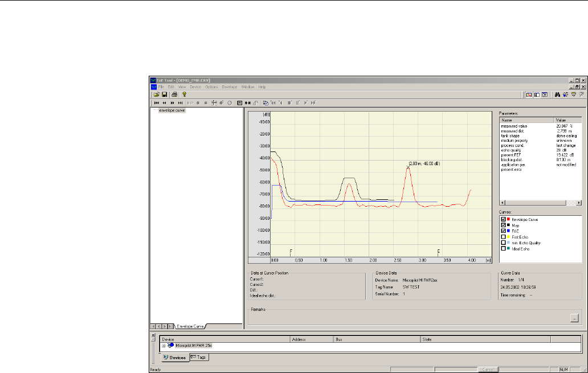The image size is (588, 373).
Task: Click the Bus column header
Action: (377, 339)
